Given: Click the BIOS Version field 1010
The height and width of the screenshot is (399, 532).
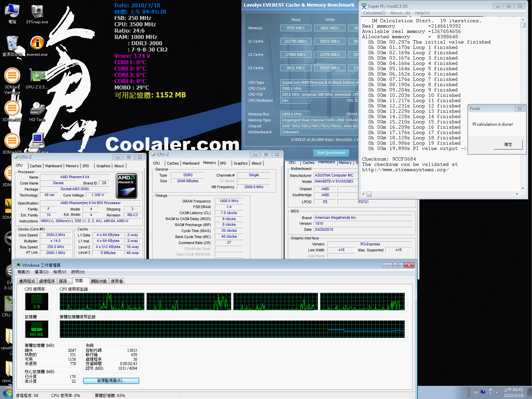Looking at the screenshot, I should point(363,223).
